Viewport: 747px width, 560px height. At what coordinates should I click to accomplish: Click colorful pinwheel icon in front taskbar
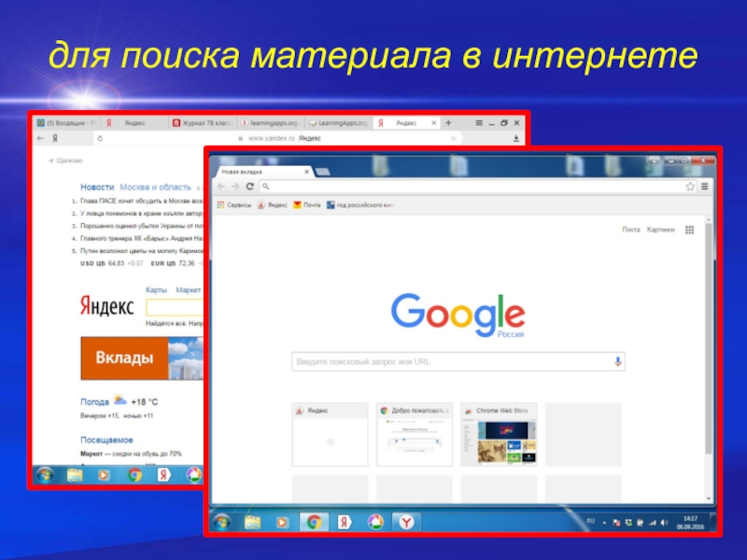coord(375,523)
